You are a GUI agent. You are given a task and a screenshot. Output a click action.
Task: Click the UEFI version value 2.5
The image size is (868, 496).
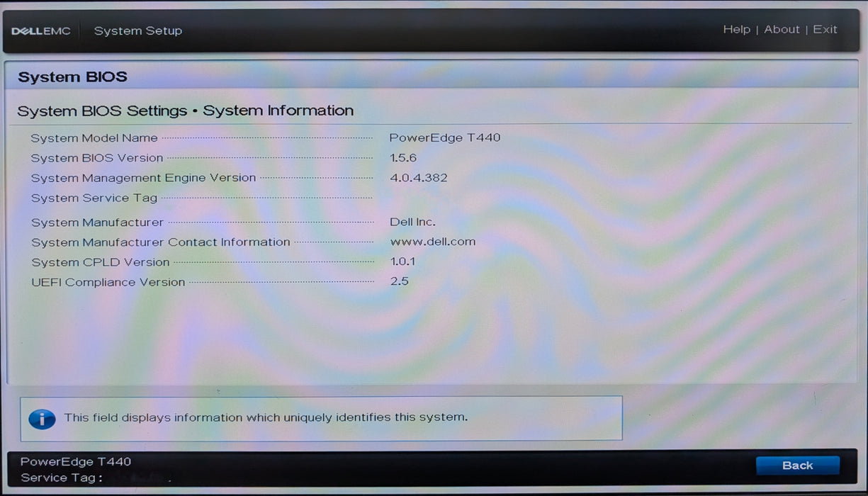[400, 281]
